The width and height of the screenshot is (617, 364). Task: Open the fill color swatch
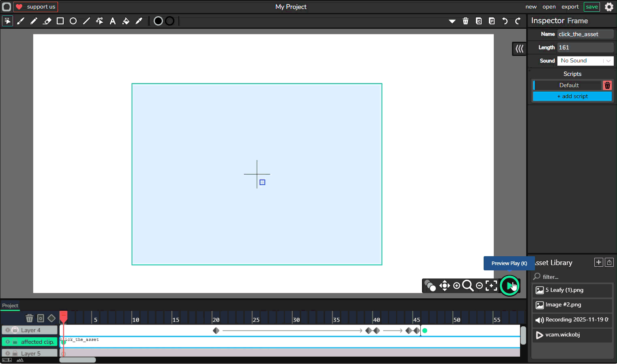click(x=158, y=21)
